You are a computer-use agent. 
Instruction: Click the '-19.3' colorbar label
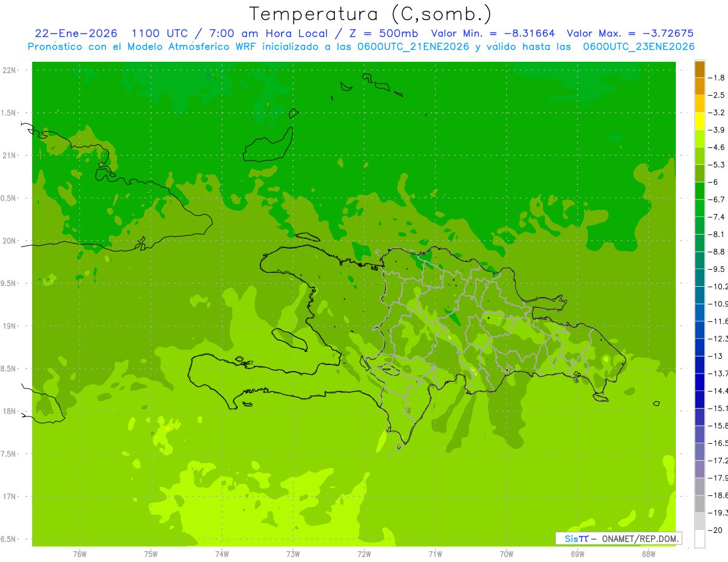(718, 512)
